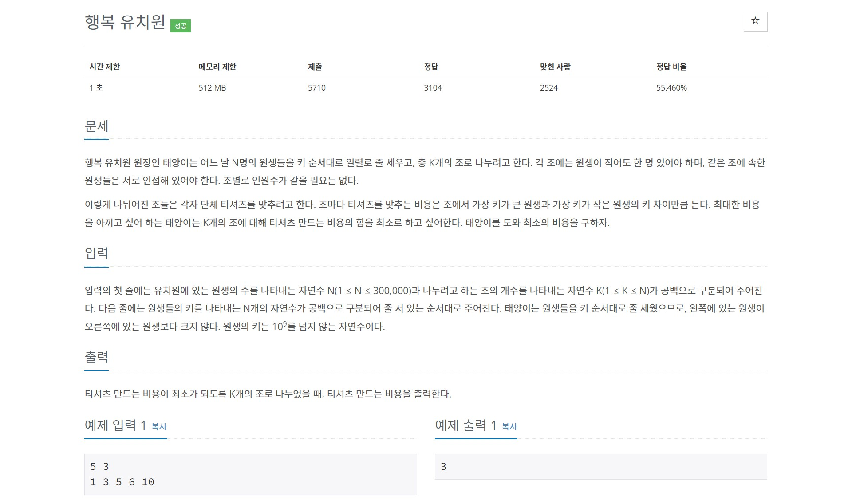This screenshot has height=504, width=852.
Task: Click the 입력 section heading
Action: tap(96, 253)
